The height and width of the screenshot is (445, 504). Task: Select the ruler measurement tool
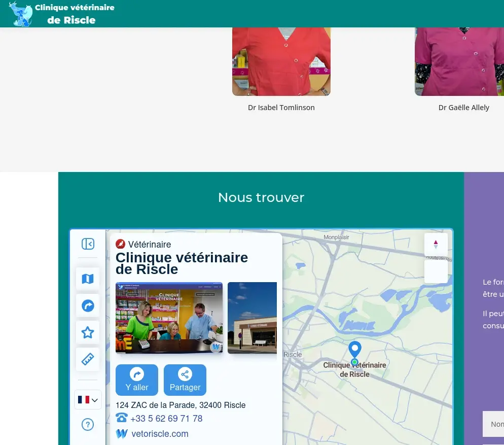click(88, 359)
